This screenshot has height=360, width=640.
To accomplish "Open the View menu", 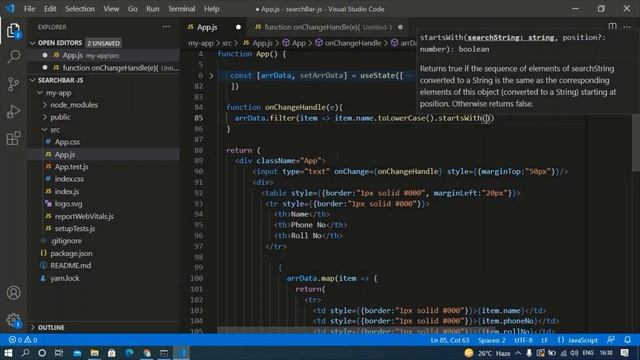I will click(x=111, y=9).
